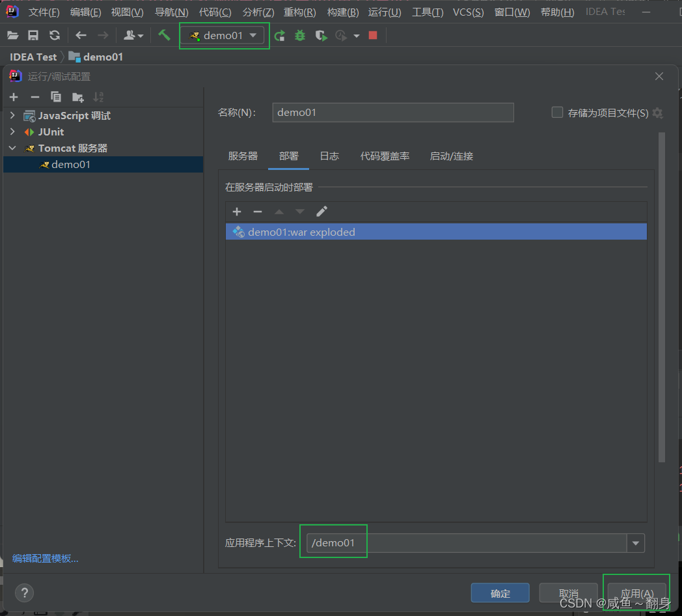The image size is (682, 616).
Task: Click IDEA Test breadcrumb in navigation bar
Action: (x=33, y=57)
